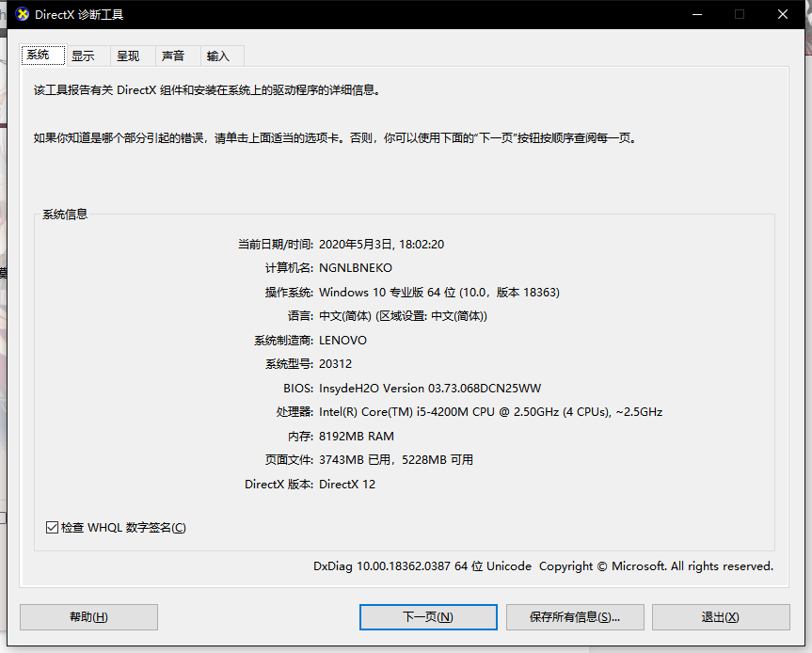Click the 退出(X) button

point(721,616)
